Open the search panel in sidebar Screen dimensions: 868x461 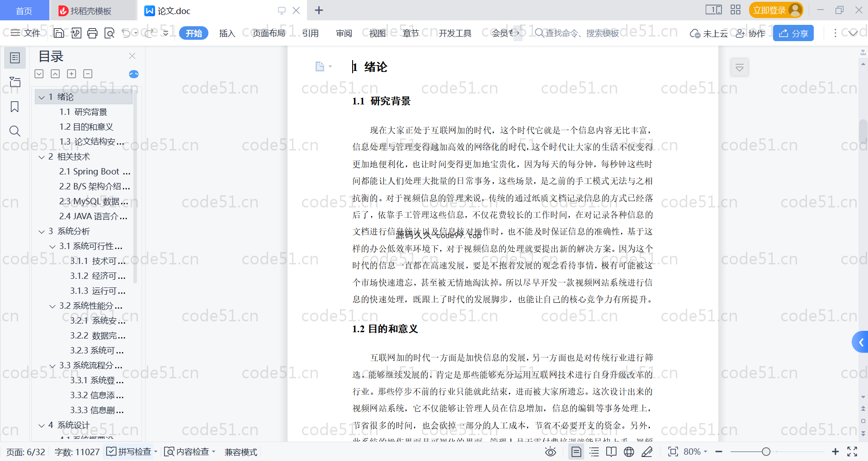point(15,131)
